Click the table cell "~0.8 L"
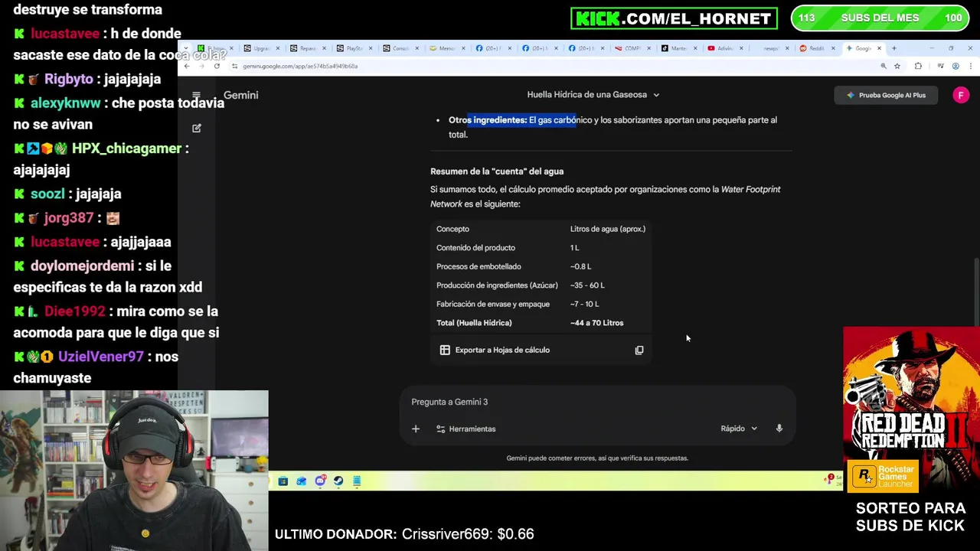 coord(580,267)
